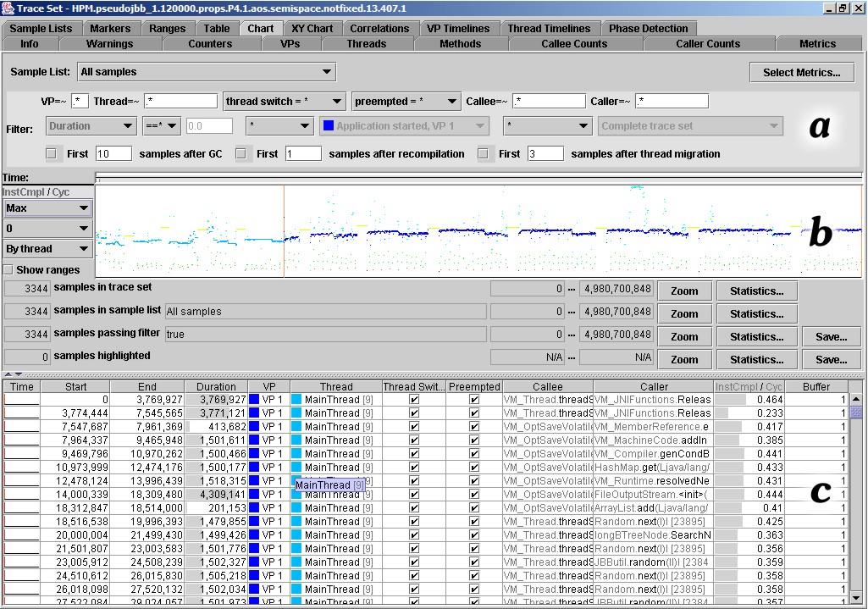Open the 'By thread' dropdown

tap(47, 249)
